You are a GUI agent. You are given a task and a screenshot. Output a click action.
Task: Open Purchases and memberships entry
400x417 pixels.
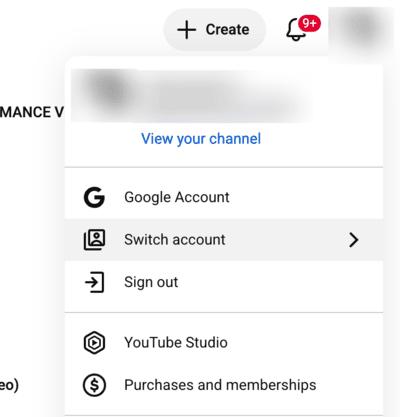point(224,385)
